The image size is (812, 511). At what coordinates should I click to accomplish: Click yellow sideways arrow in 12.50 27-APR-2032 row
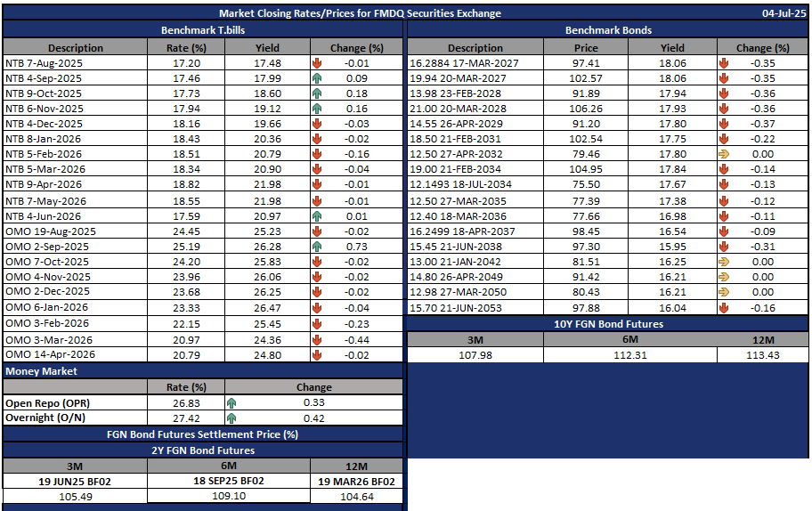coord(724,154)
